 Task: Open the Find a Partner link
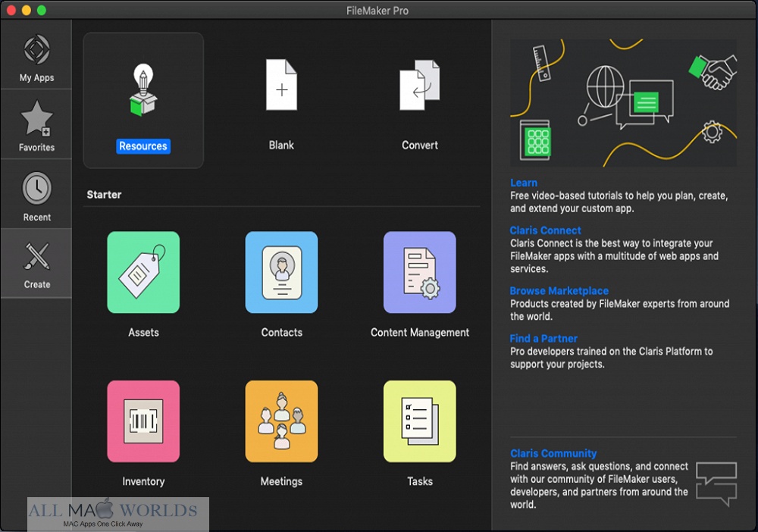coord(543,339)
